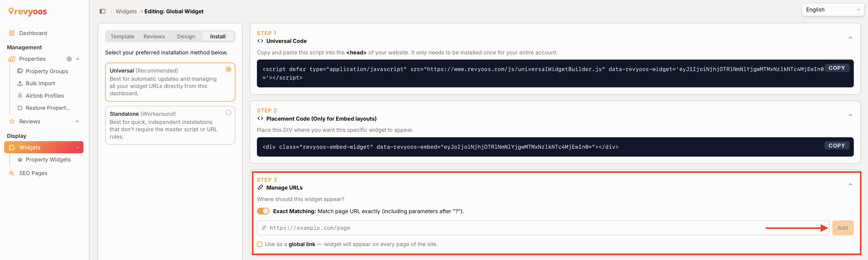
Task: Click the 'Management' section heading
Action: pos(24,47)
